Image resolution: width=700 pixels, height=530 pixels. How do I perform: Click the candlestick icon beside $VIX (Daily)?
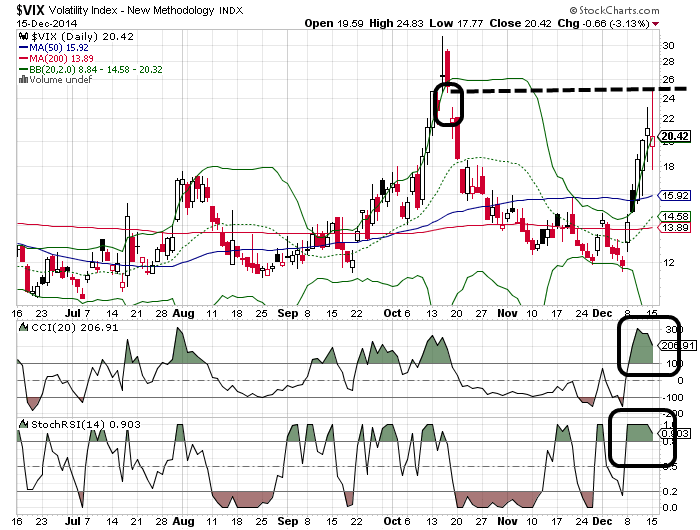coord(23,37)
